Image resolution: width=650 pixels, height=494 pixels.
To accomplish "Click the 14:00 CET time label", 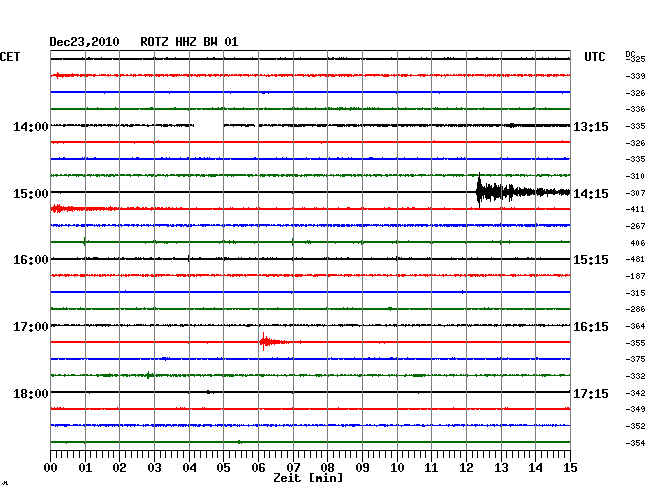I will 31,126.
